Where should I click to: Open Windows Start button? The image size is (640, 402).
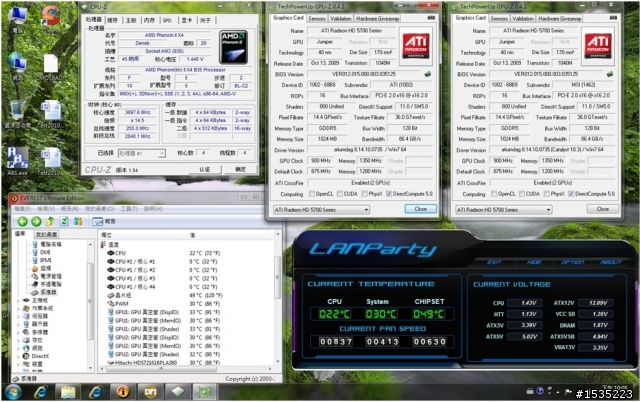(x=13, y=393)
